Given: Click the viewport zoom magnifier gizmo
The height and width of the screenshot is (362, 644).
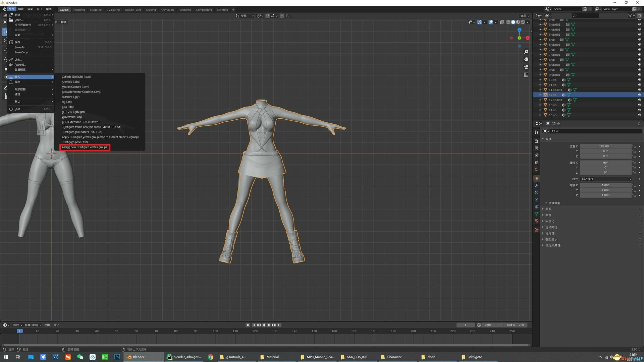Looking at the screenshot, I should point(526,52).
